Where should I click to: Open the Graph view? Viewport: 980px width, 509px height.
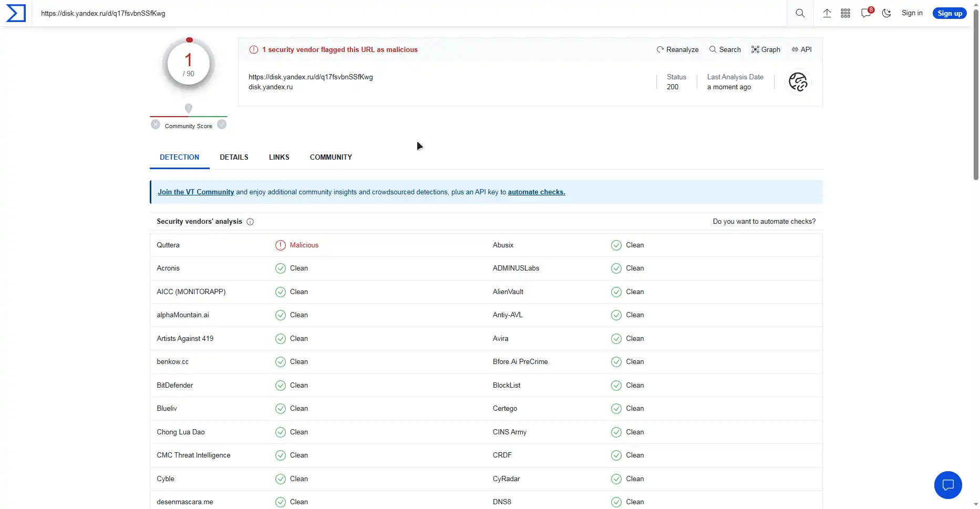coord(766,49)
